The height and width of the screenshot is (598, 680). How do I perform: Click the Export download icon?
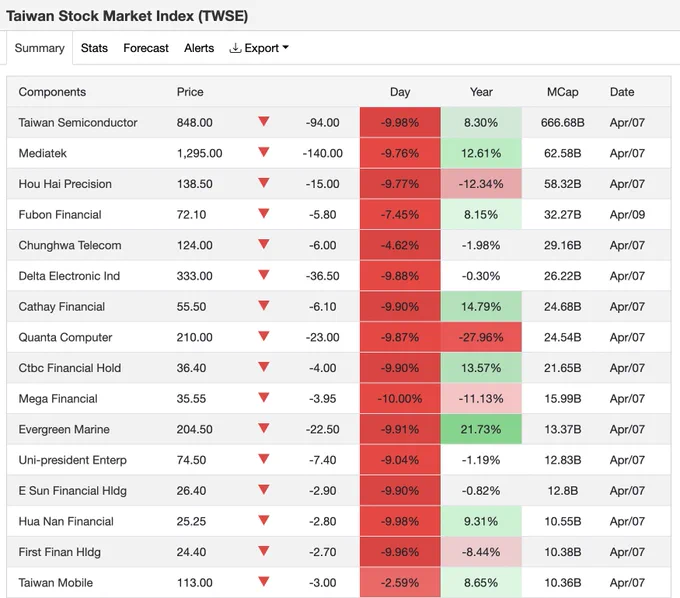(235, 48)
